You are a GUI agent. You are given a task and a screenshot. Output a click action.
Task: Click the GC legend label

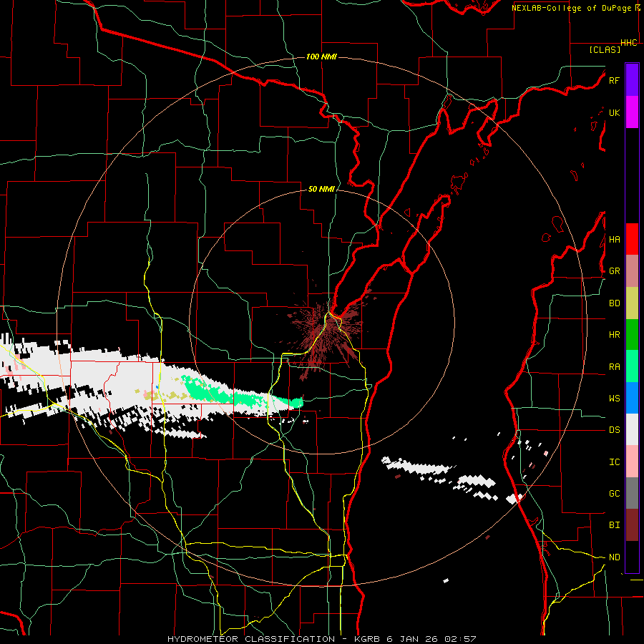pyautogui.click(x=614, y=494)
